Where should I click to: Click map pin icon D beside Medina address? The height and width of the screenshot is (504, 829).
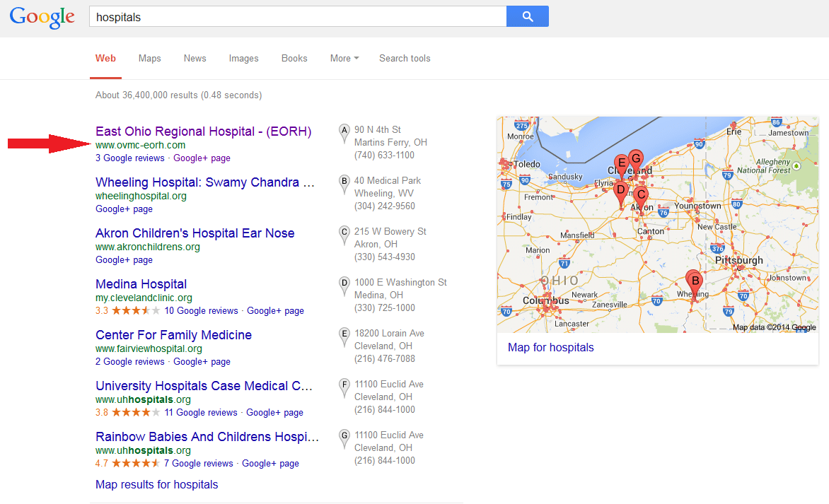click(x=344, y=286)
